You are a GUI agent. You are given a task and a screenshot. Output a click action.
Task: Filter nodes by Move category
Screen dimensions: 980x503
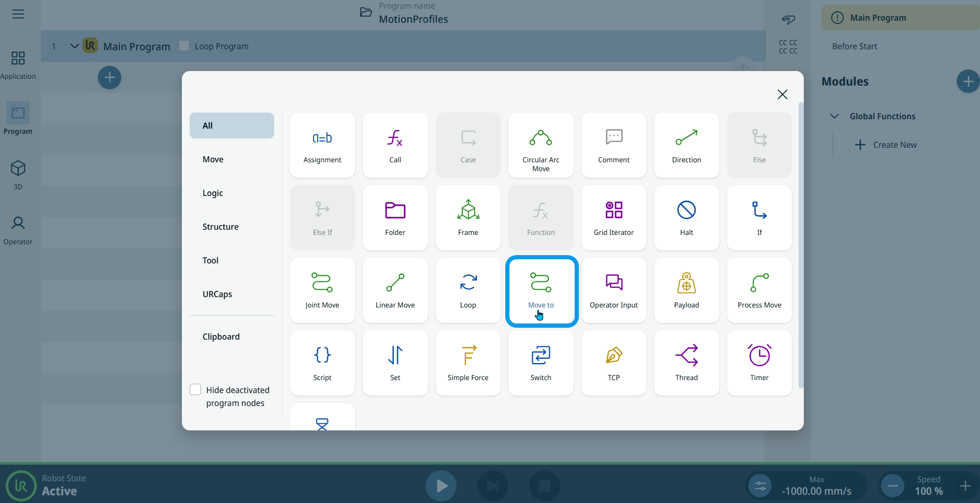point(213,159)
